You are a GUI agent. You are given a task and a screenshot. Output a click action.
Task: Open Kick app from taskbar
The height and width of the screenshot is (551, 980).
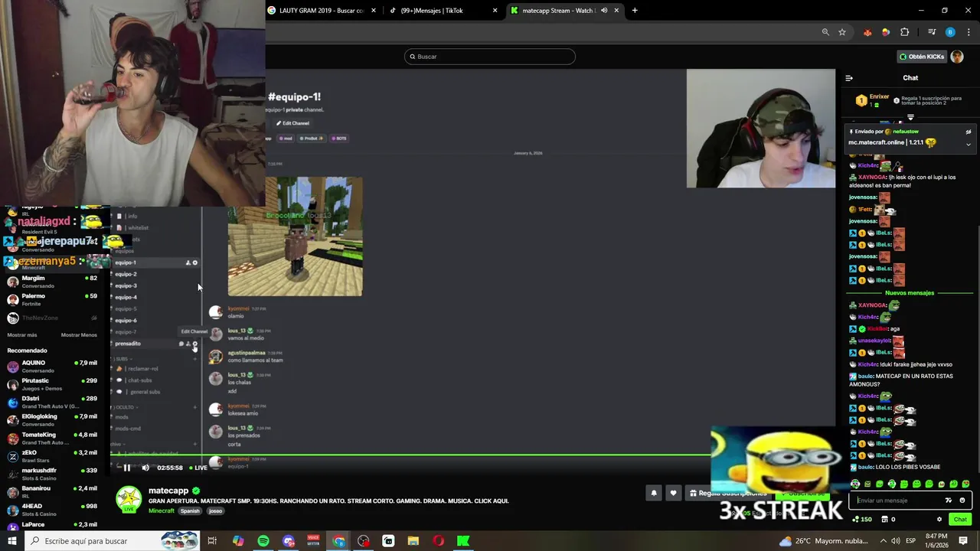coord(463,541)
